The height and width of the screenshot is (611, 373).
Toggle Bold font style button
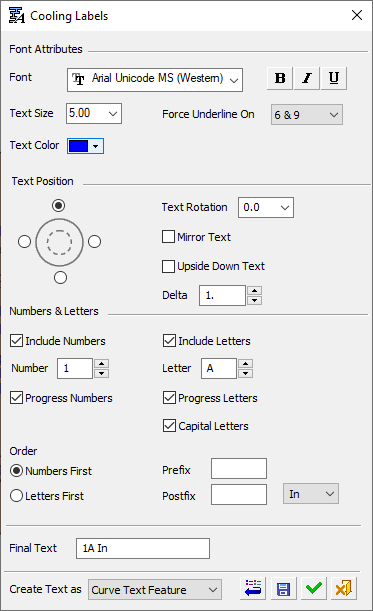coord(280,78)
